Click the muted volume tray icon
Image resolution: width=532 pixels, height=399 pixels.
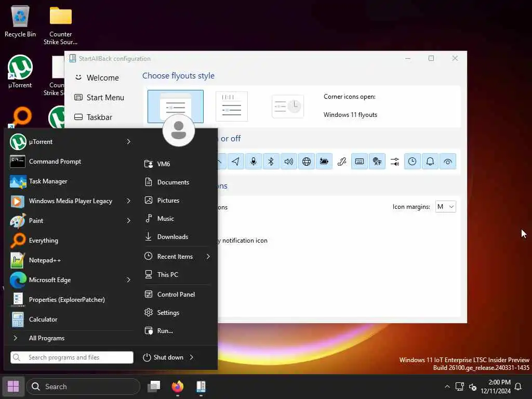[473, 387]
